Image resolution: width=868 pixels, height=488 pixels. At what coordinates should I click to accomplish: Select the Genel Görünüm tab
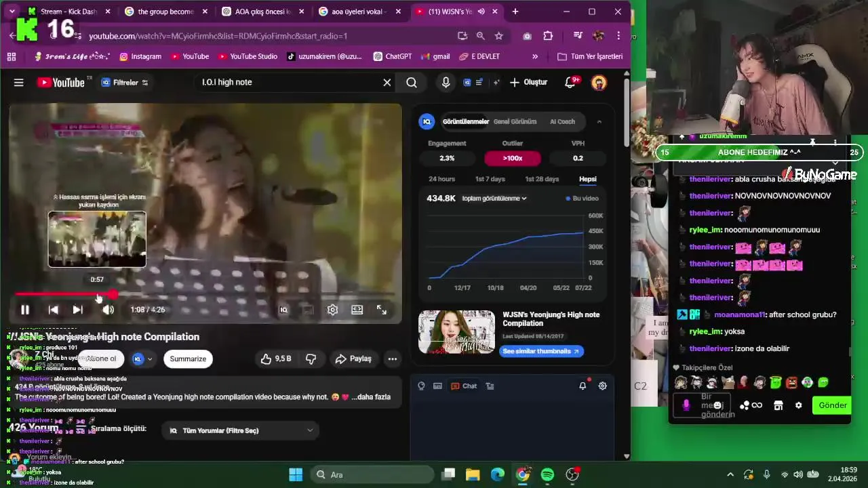point(515,122)
